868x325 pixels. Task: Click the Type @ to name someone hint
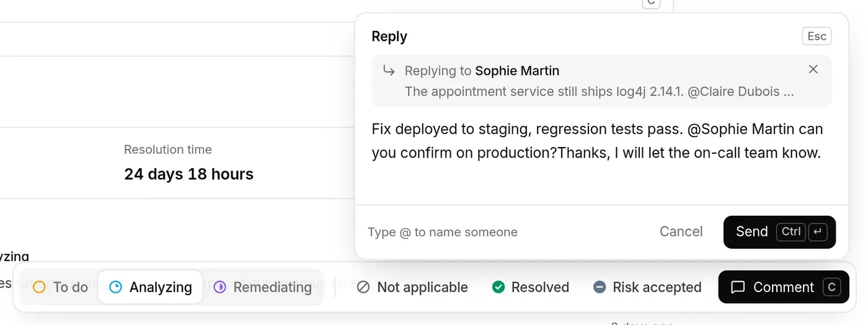tap(443, 232)
